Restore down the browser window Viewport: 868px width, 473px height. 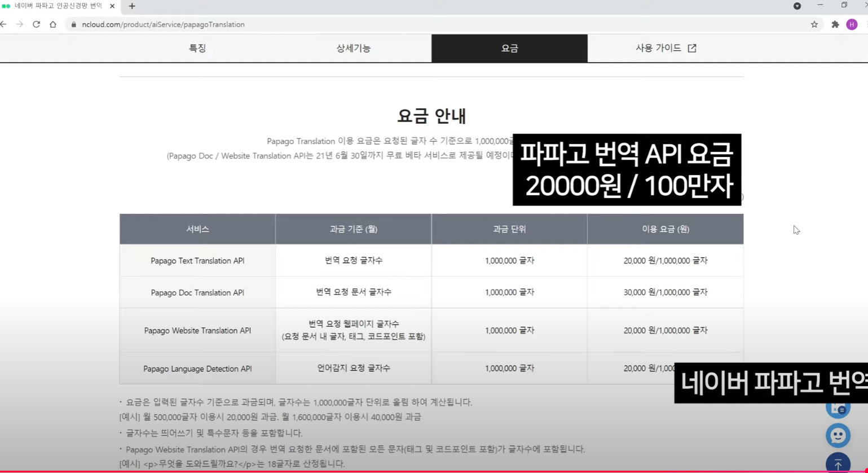pyautogui.click(x=844, y=5)
